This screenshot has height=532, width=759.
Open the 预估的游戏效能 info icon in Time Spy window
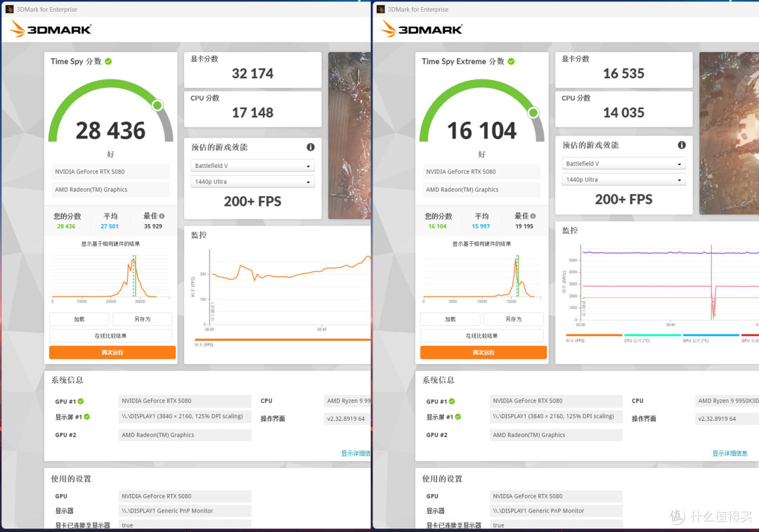click(311, 147)
